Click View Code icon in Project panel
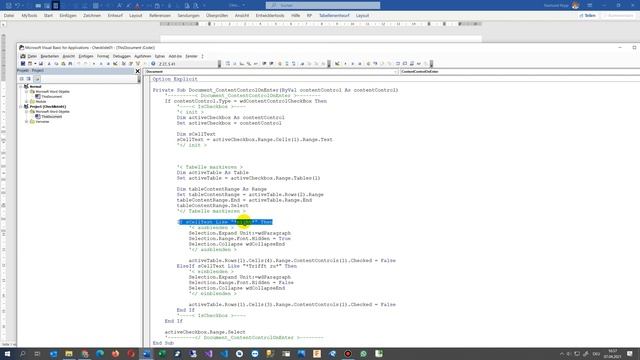Screen dimensions: 640x360 tap(21, 79)
